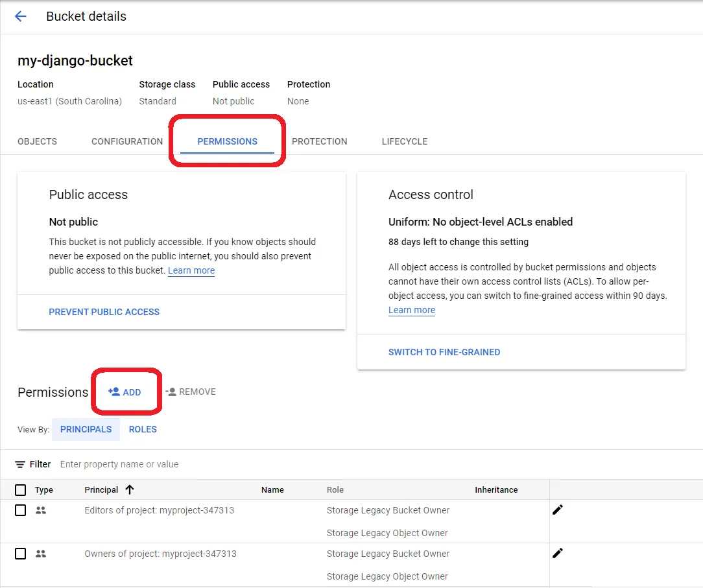703x588 pixels.
Task: Click the remove principal person icon
Action: (171, 392)
